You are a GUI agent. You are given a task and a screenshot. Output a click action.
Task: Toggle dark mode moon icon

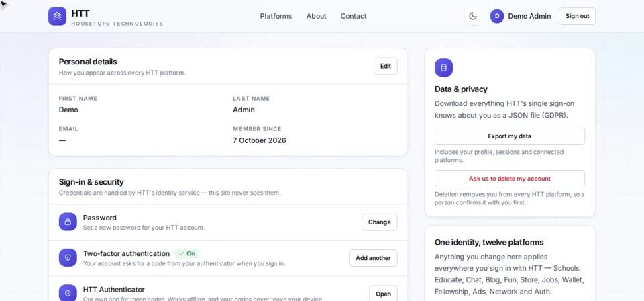coord(473,16)
